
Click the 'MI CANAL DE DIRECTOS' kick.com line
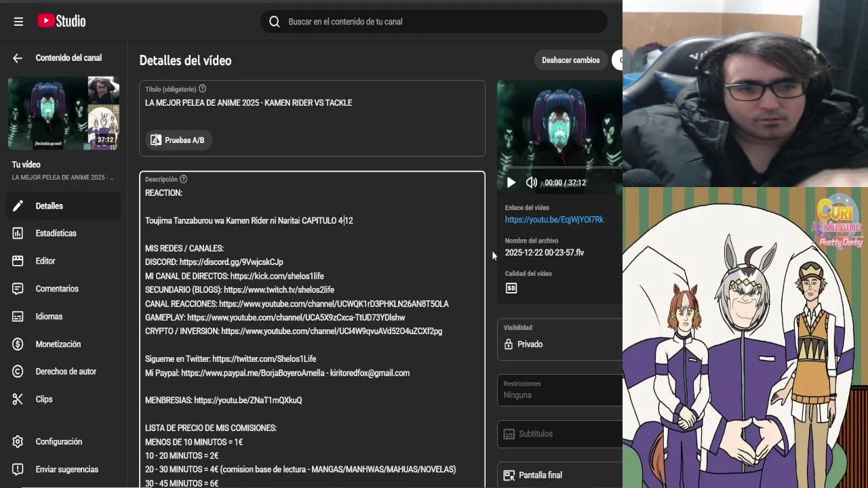click(x=235, y=277)
